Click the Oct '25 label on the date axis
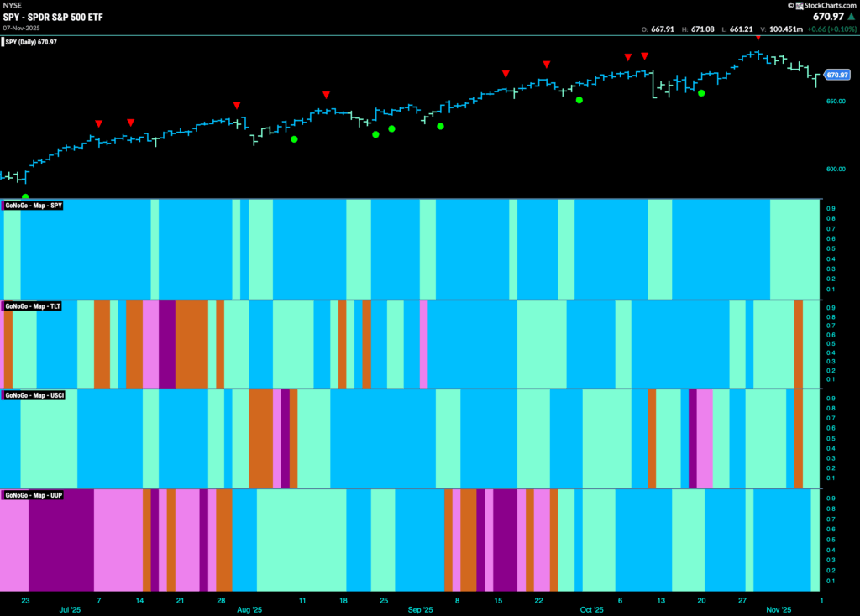The height and width of the screenshot is (616, 860). (593, 612)
